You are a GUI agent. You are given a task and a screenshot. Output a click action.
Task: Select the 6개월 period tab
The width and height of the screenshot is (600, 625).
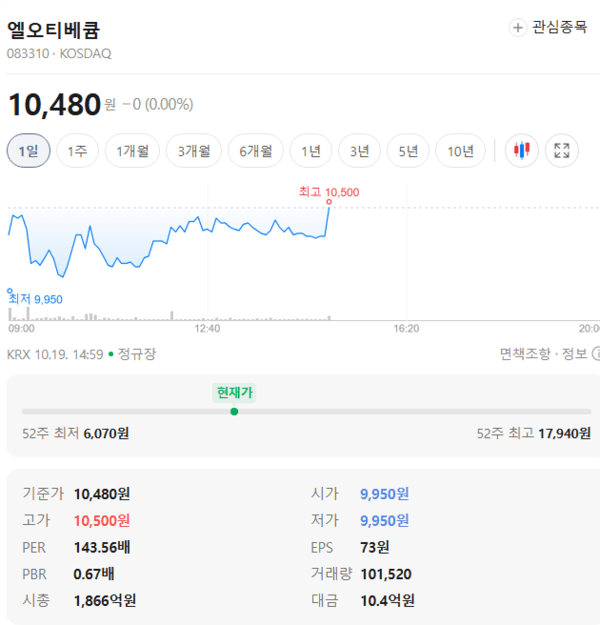tap(256, 151)
